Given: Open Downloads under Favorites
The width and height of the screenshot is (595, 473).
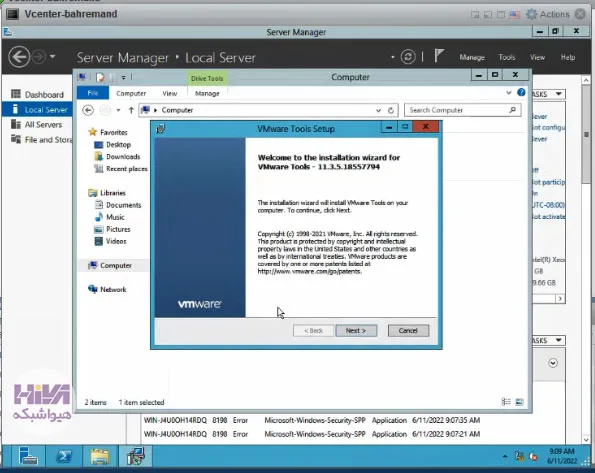Looking at the screenshot, I should [123, 157].
